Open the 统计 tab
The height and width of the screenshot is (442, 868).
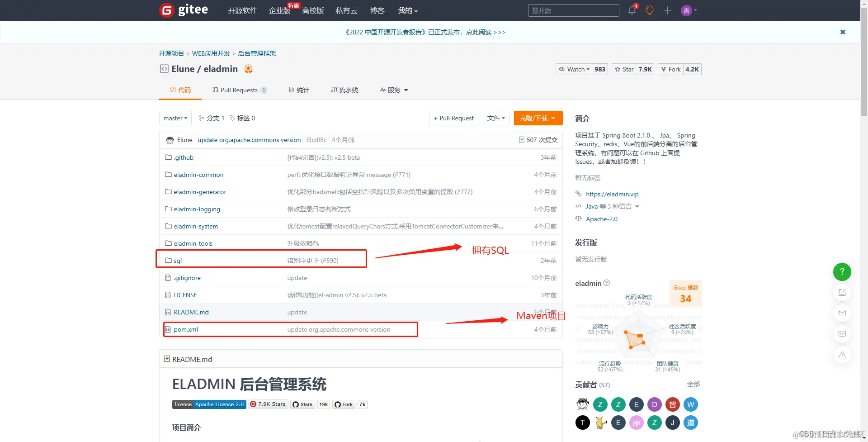(299, 90)
